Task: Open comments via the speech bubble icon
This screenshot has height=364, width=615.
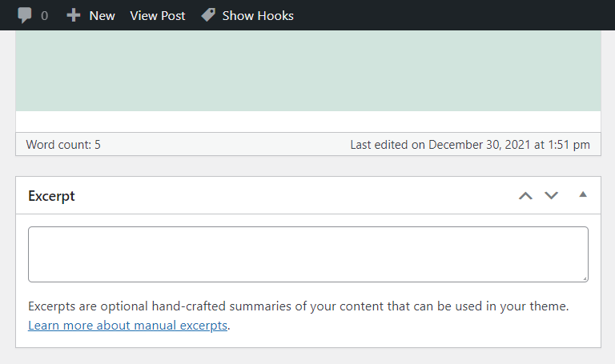Action: pos(25,15)
